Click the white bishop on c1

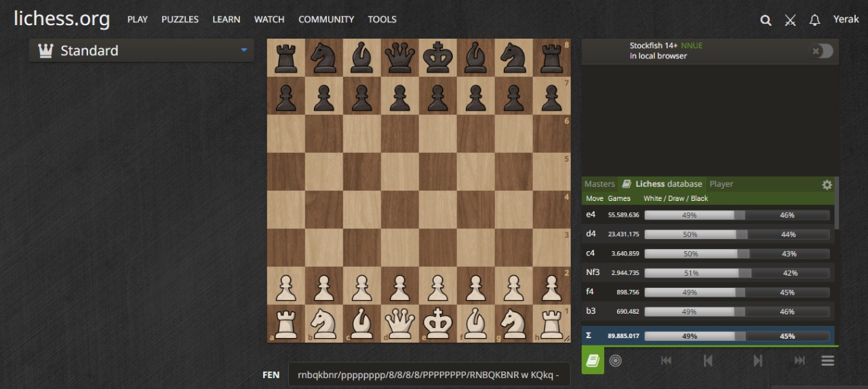click(362, 324)
